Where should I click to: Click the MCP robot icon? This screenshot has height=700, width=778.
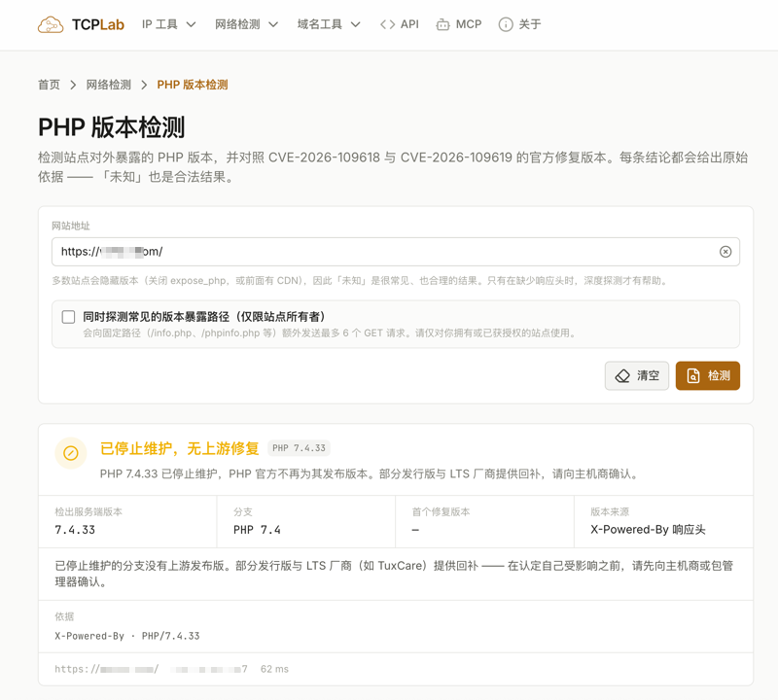click(442, 24)
